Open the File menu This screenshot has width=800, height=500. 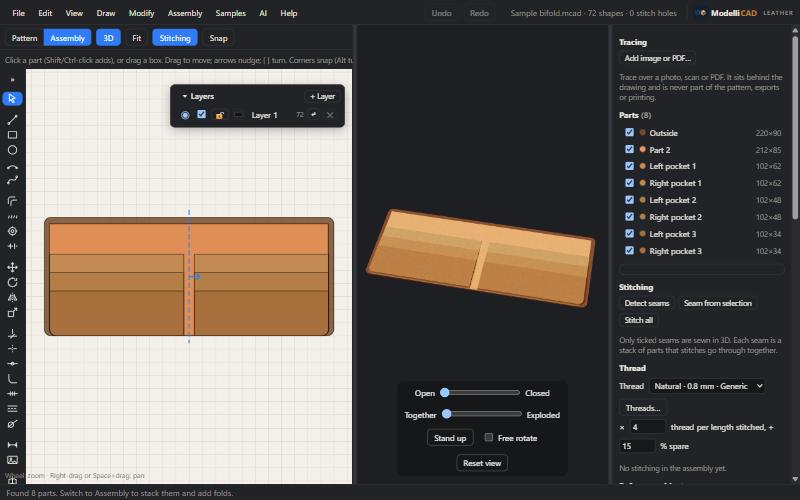pos(18,13)
